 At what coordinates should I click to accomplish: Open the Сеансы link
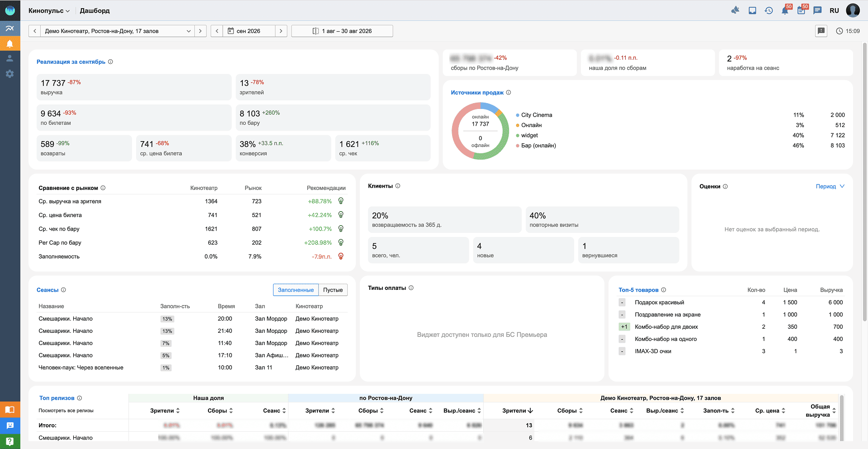47,290
